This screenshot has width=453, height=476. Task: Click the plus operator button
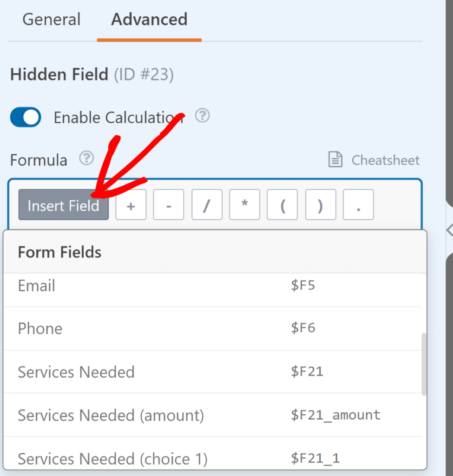131,205
